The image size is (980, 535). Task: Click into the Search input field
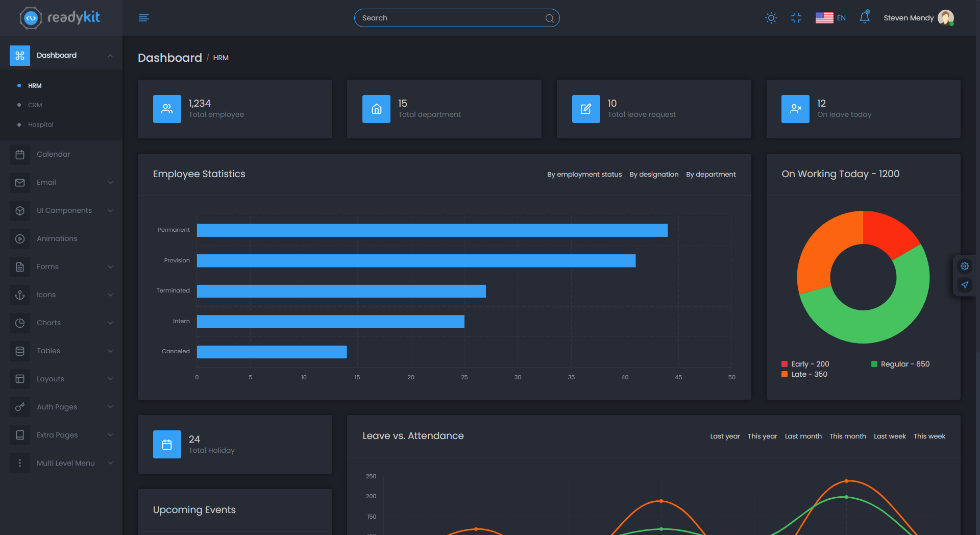(449, 18)
